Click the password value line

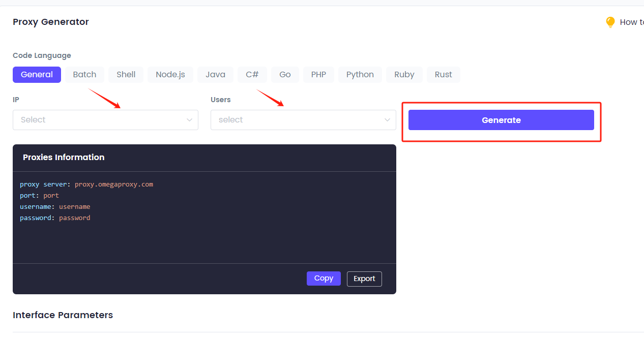click(55, 218)
